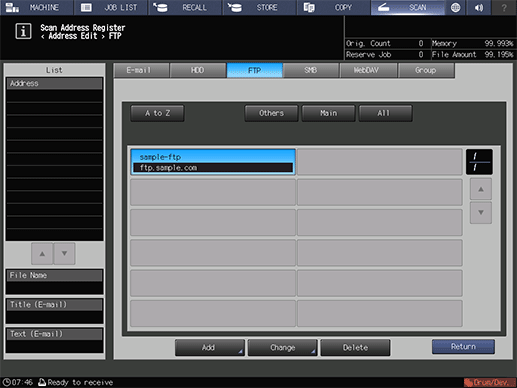Switch to the E-mail tab

(141, 71)
